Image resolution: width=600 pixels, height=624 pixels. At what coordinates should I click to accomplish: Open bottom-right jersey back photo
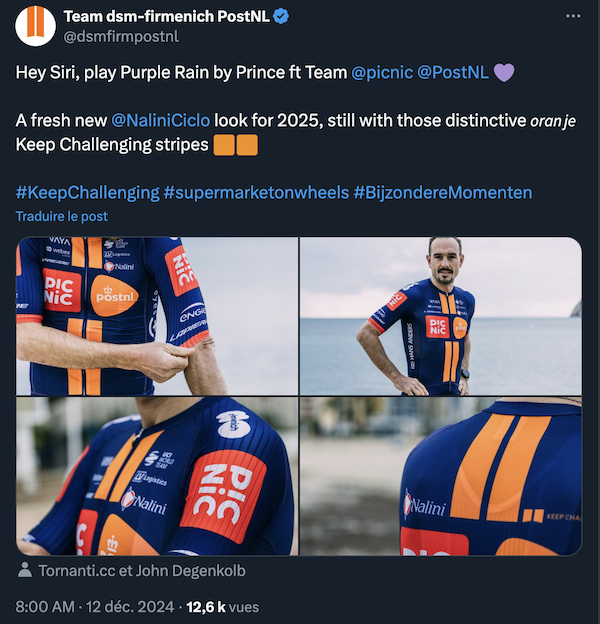(x=440, y=476)
